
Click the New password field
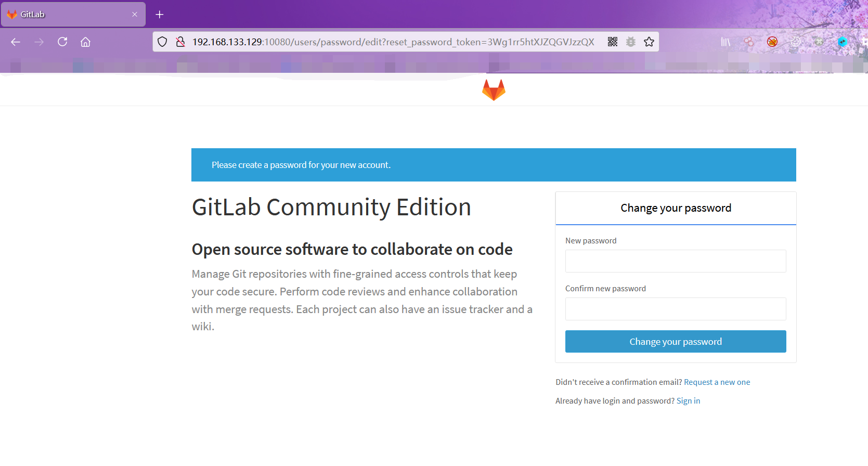pyautogui.click(x=676, y=261)
